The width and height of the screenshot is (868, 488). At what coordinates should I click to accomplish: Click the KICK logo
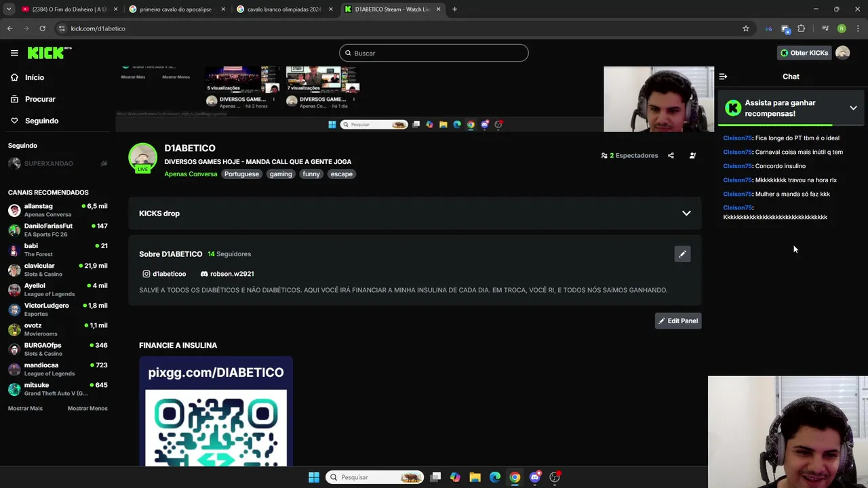pyautogui.click(x=49, y=53)
